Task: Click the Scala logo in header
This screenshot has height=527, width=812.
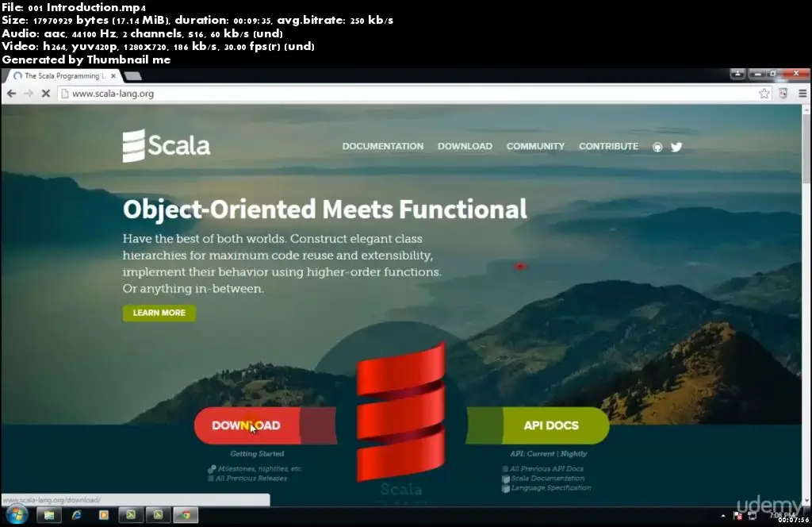Action: pos(167,145)
